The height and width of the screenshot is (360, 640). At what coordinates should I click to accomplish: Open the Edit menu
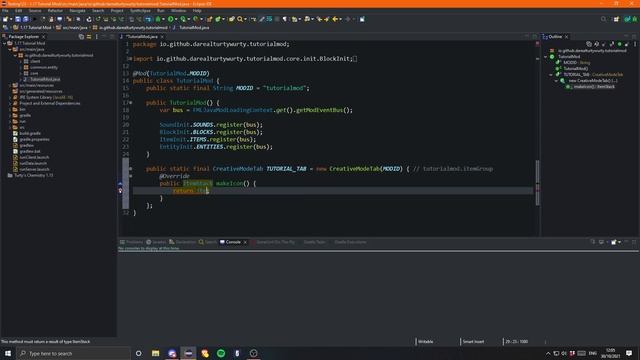coord(19,11)
